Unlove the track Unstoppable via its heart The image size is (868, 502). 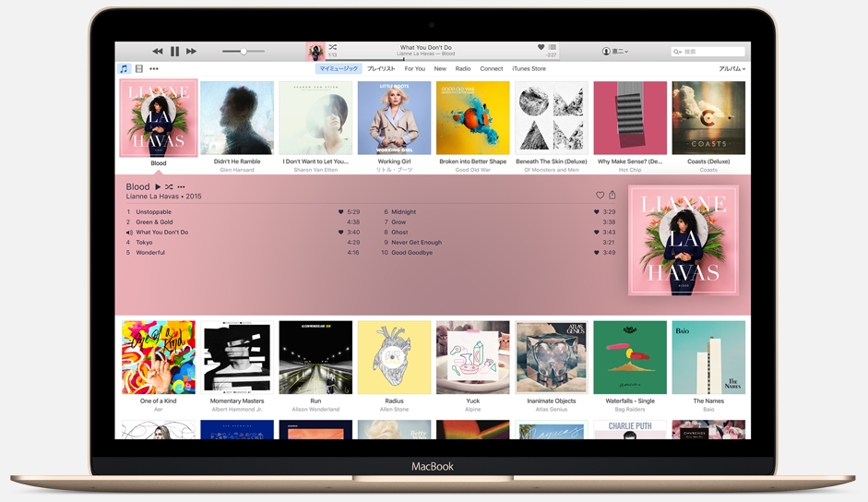point(340,212)
